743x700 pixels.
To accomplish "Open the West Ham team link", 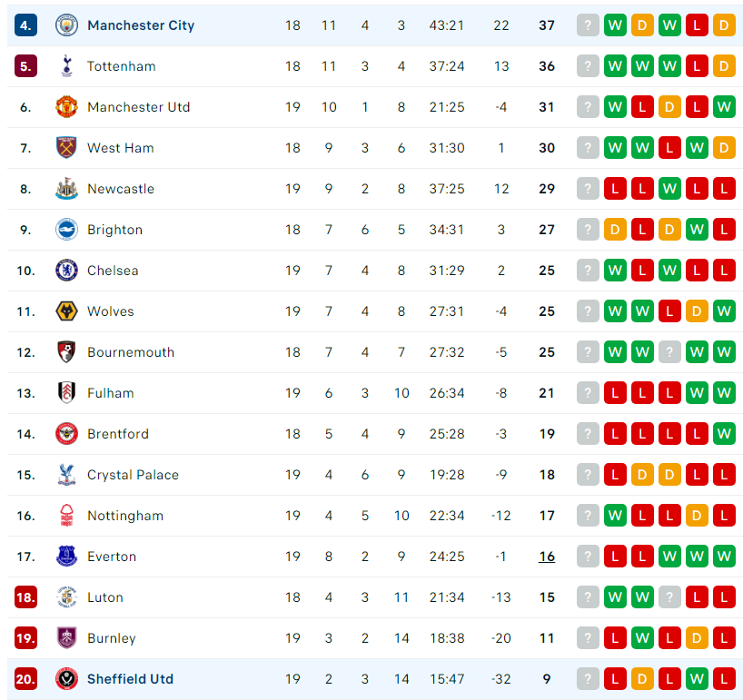I will click(121, 148).
